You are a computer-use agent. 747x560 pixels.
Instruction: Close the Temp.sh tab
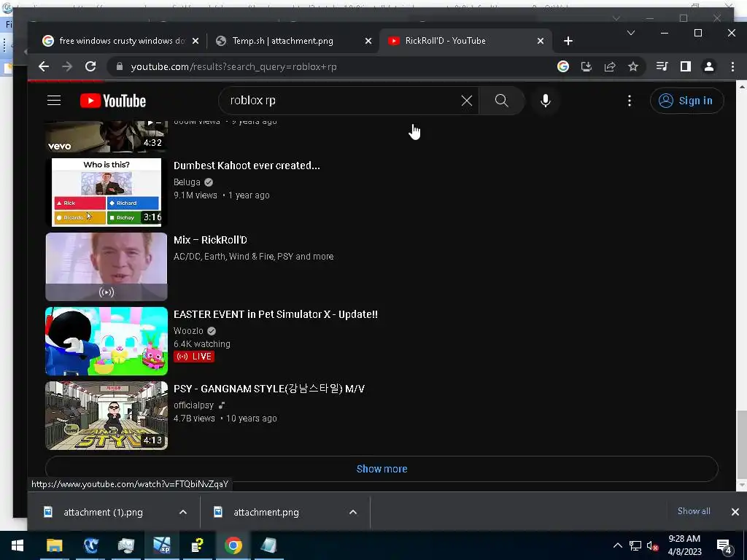(x=368, y=41)
